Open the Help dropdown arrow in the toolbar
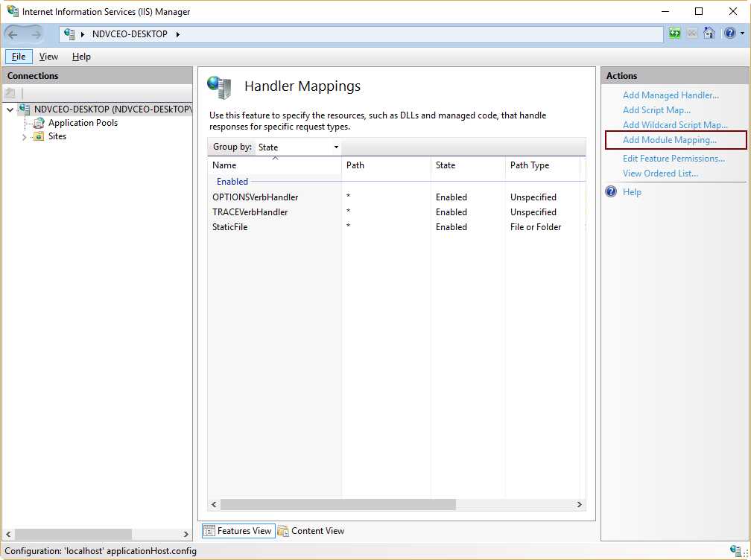 (741, 33)
